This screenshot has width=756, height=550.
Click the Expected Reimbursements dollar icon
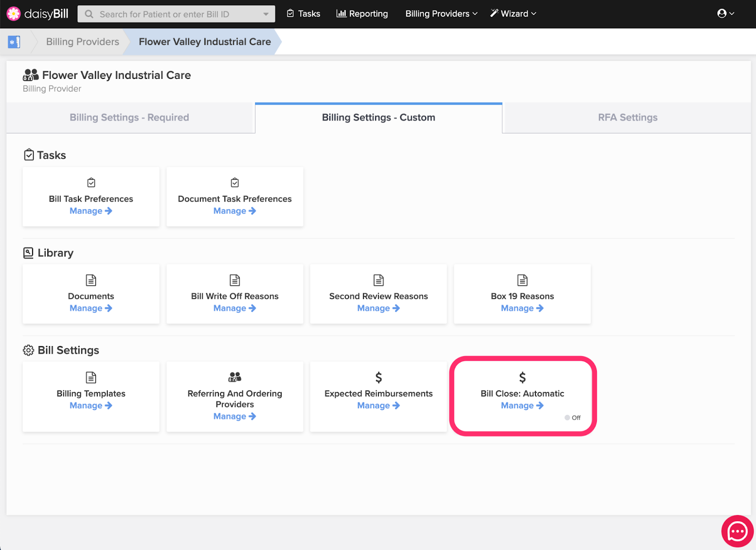[378, 377]
